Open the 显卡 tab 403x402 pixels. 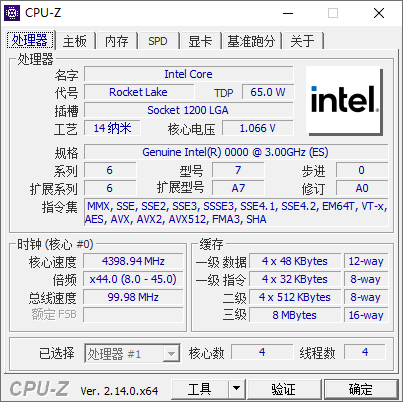coord(200,41)
